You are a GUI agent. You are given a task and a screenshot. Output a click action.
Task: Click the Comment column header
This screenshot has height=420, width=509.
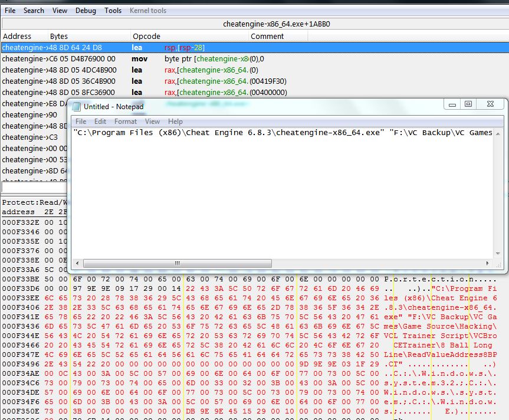point(267,37)
